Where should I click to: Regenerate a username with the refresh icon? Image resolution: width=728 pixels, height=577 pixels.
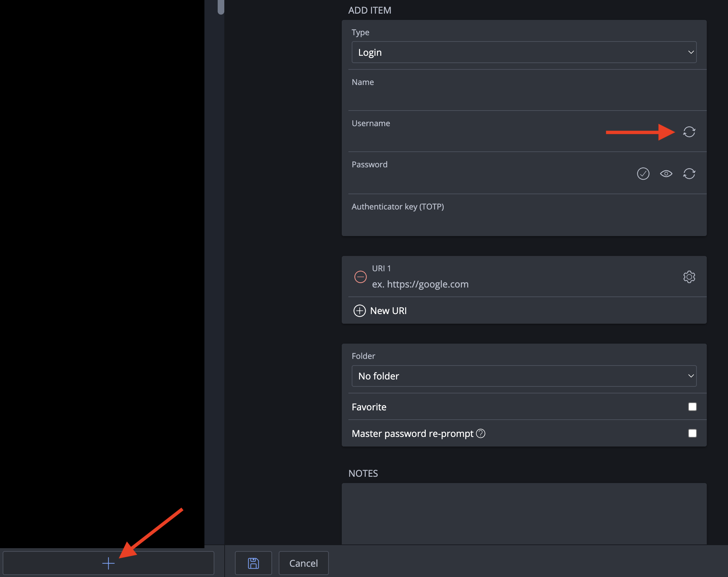689,132
